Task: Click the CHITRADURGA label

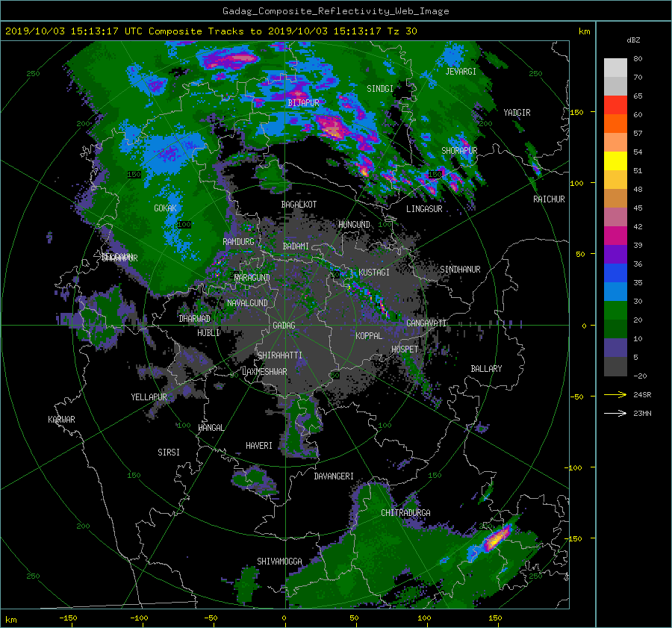Action: (x=405, y=513)
